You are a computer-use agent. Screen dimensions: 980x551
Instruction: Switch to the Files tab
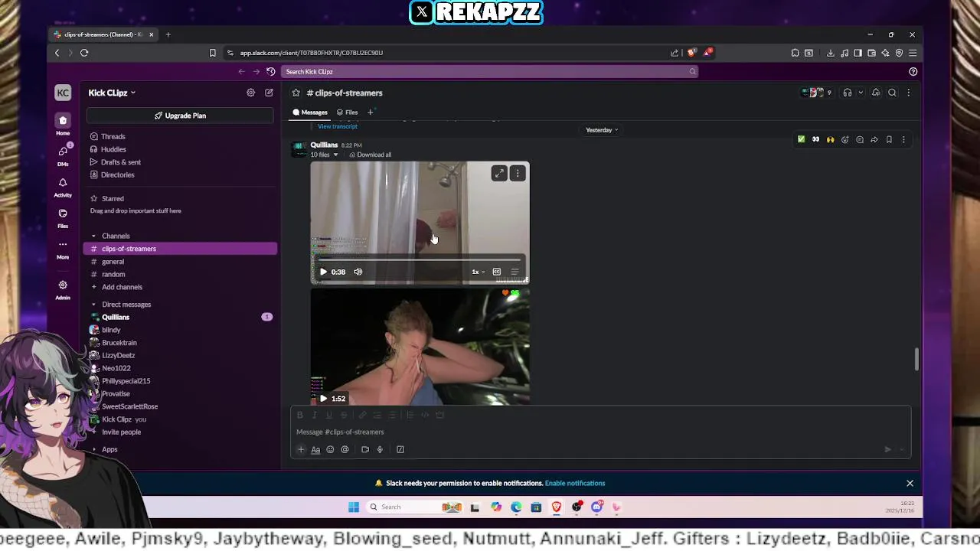(348, 112)
